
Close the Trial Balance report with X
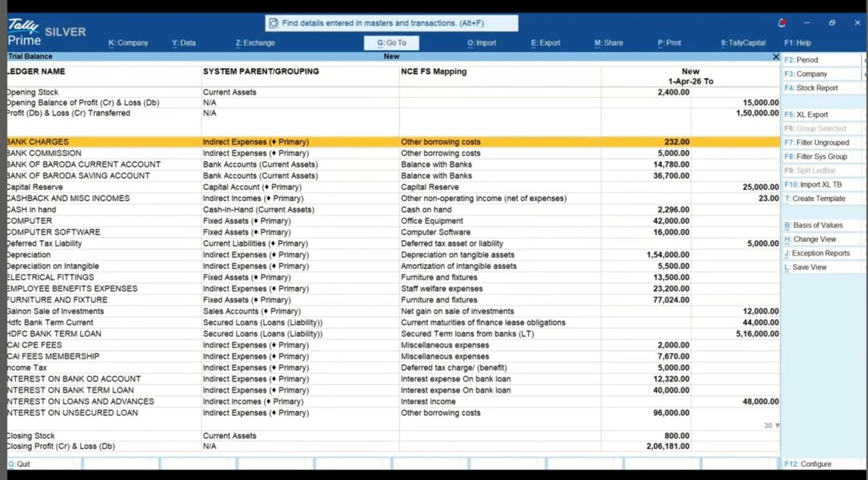[x=776, y=56]
